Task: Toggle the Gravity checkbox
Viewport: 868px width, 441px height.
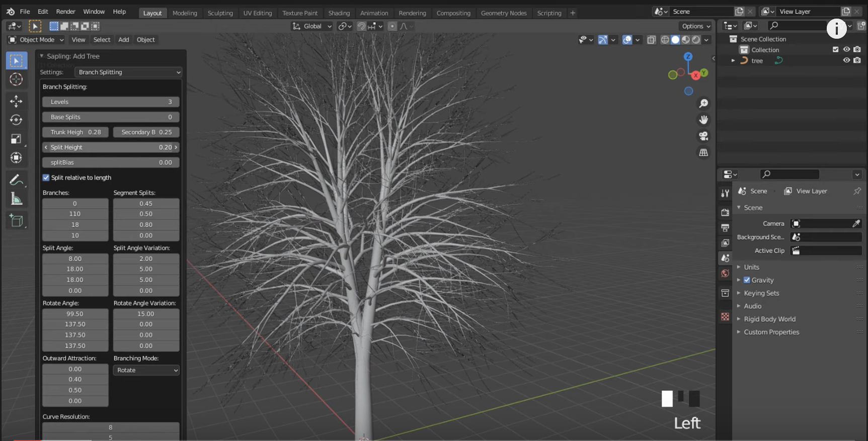Action: click(x=747, y=280)
